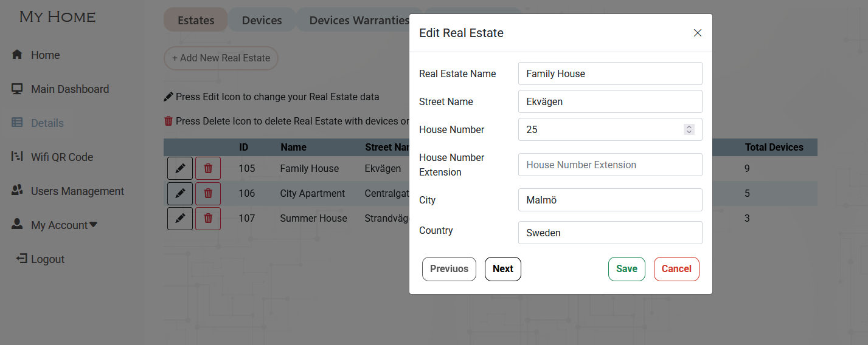Click the Home house icon in sidebar

[17, 55]
